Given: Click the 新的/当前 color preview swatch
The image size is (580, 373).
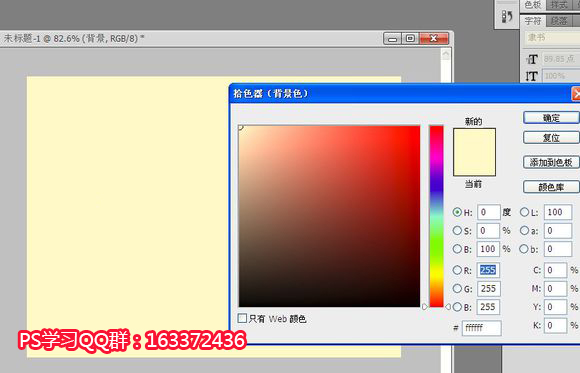Looking at the screenshot, I should (x=474, y=152).
